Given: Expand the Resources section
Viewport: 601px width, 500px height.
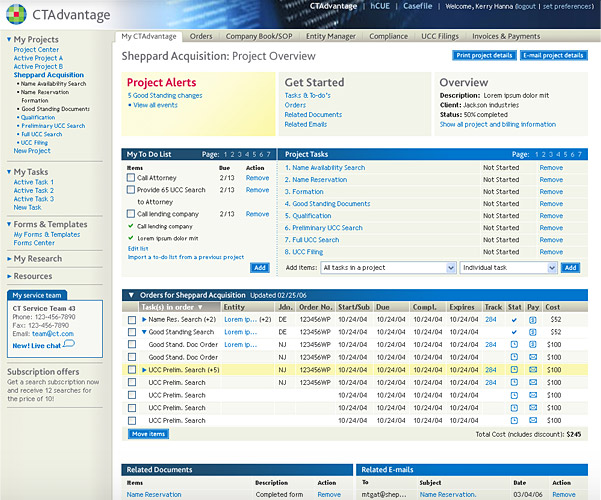Looking at the screenshot, I should tap(9, 276).
